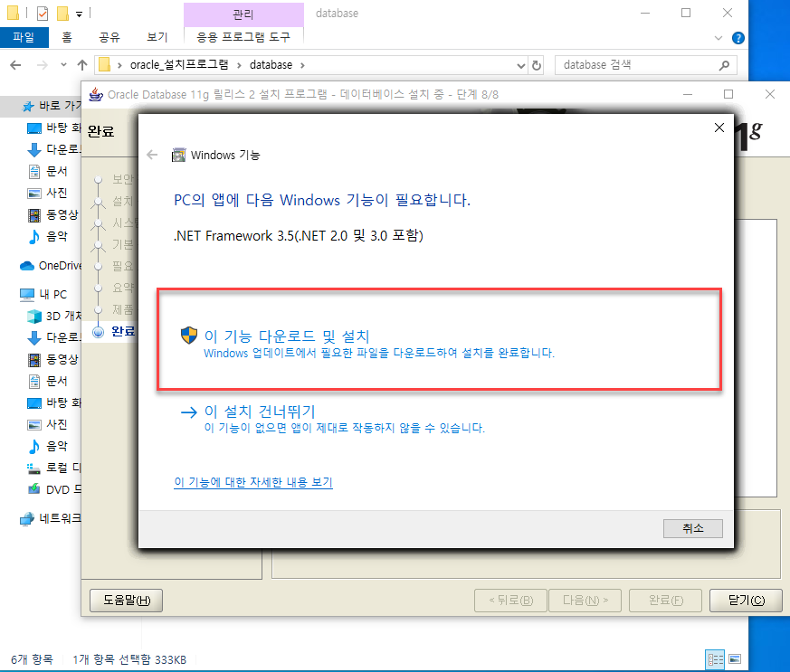Click the search magnifier in database 검색 box
The image size is (790, 672).
tap(724, 65)
